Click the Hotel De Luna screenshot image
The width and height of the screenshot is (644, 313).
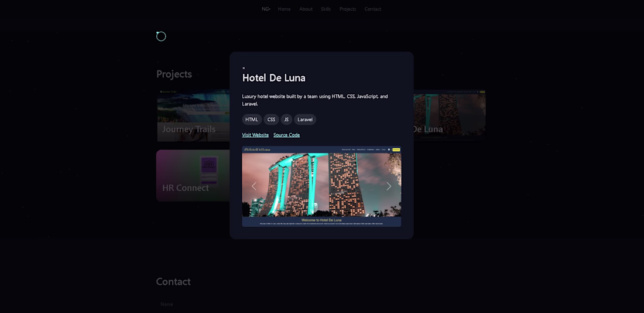point(321,186)
